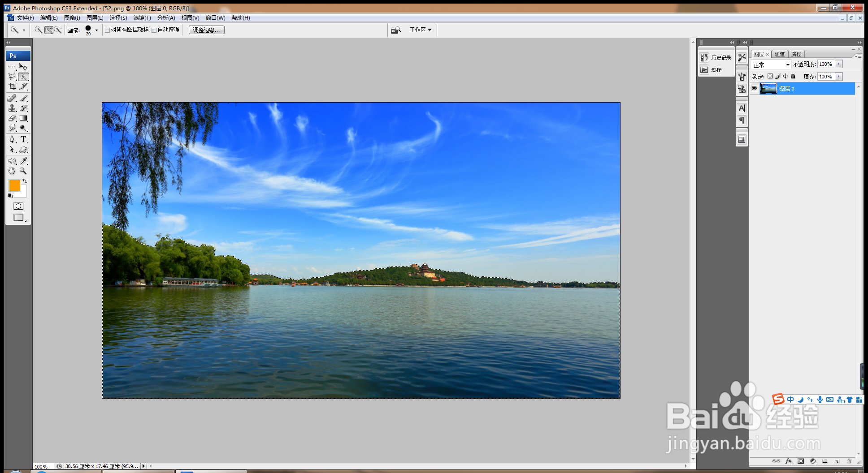Select the Pen tool
Image resolution: width=868 pixels, height=473 pixels.
(x=12, y=139)
